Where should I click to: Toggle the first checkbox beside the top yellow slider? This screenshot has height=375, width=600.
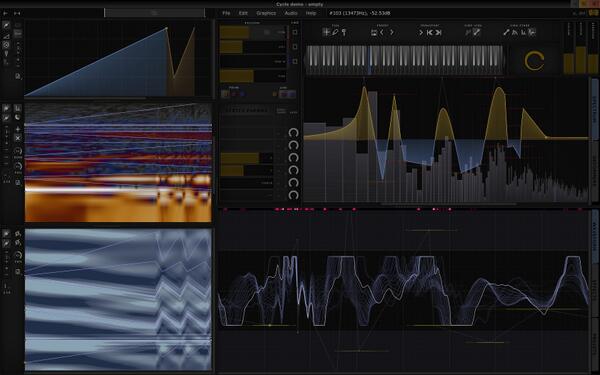click(295, 32)
